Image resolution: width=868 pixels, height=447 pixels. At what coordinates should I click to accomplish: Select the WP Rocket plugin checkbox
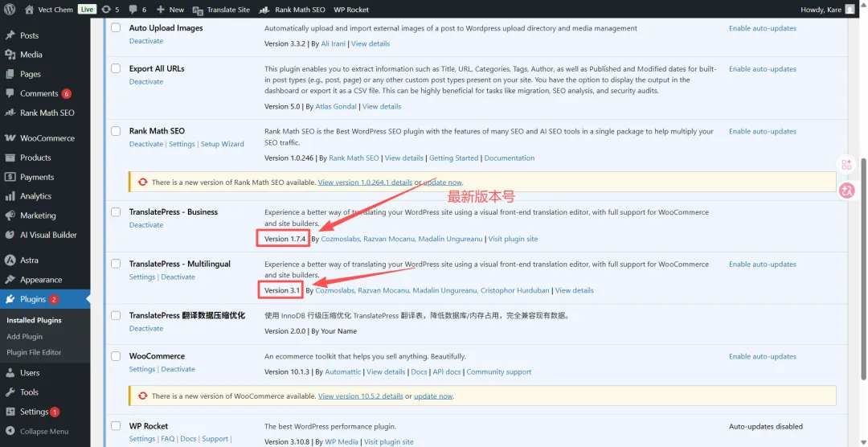click(116, 427)
